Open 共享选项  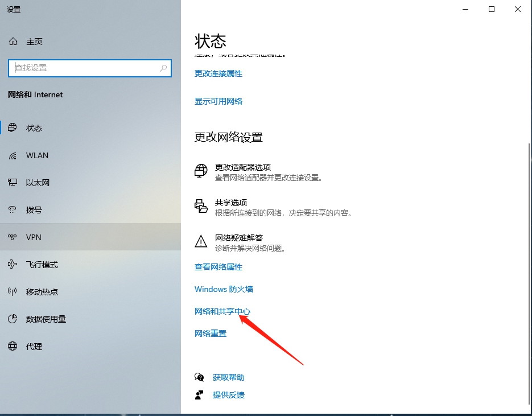(x=273, y=207)
